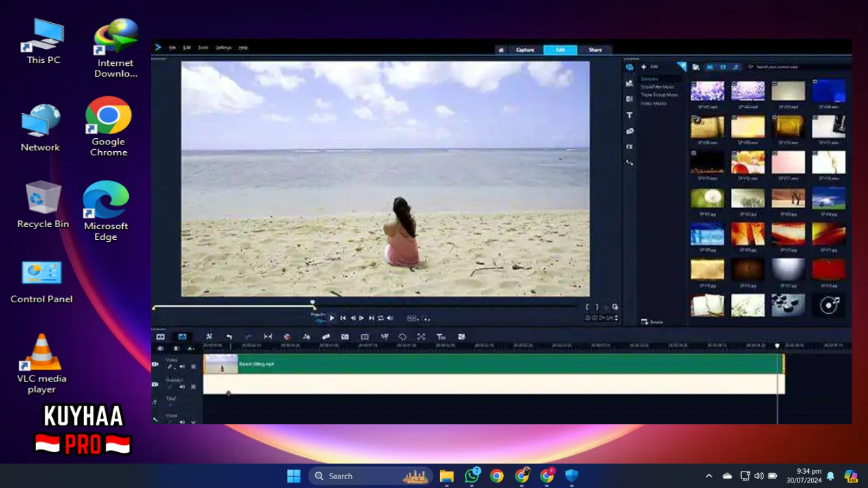Image resolution: width=868 pixels, height=488 pixels.
Task: Undo the last edit
Action: click(x=229, y=337)
